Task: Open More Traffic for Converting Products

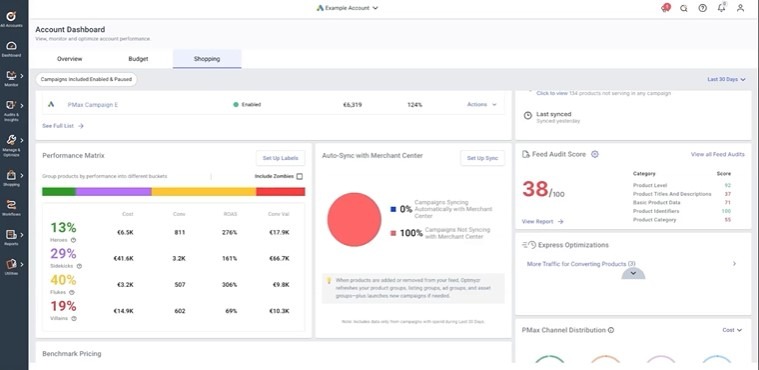Action: 581,264
